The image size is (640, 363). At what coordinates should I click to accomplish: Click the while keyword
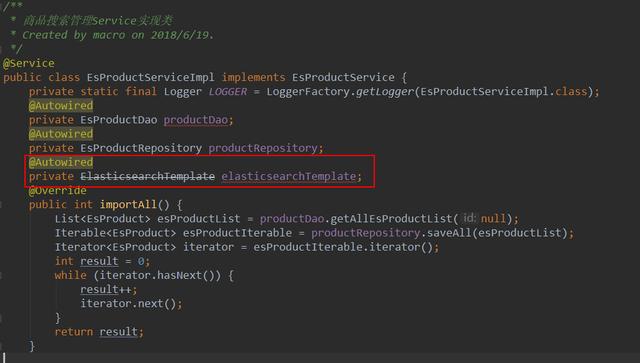coord(70,275)
